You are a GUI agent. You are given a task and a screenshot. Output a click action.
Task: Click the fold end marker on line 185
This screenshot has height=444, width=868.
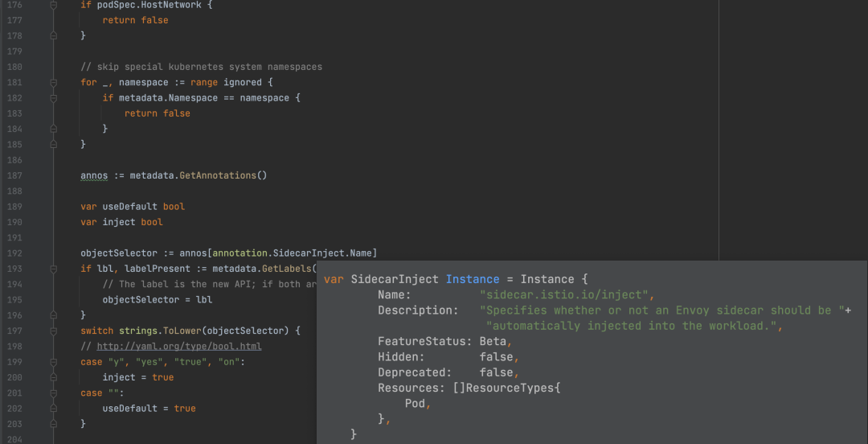click(x=53, y=145)
